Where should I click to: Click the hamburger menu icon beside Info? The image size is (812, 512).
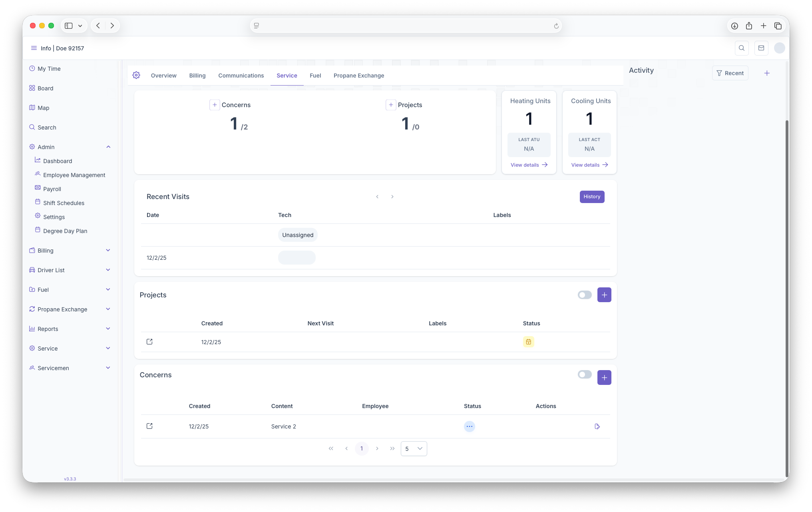34,48
